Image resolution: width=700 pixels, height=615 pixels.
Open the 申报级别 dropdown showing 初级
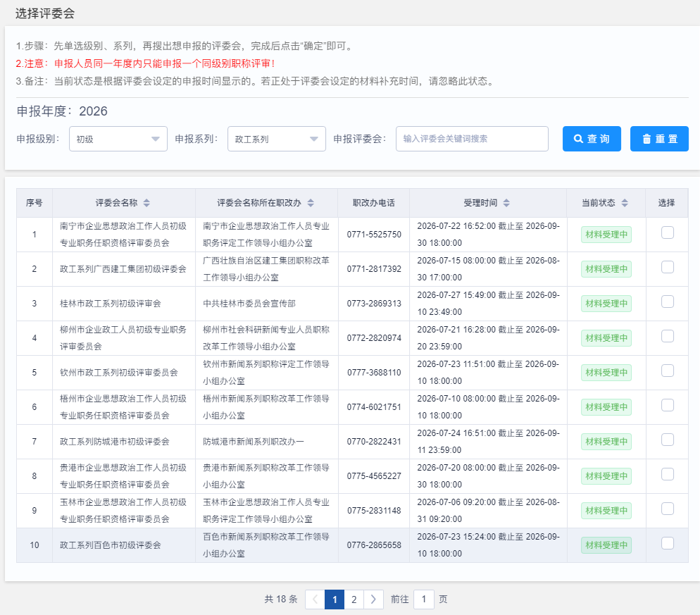[x=118, y=139]
